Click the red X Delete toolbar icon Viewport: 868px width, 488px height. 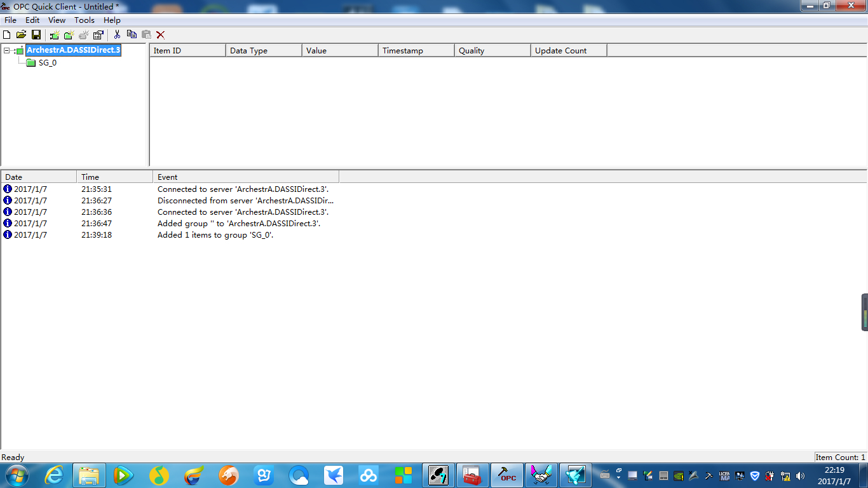pos(161,35)
